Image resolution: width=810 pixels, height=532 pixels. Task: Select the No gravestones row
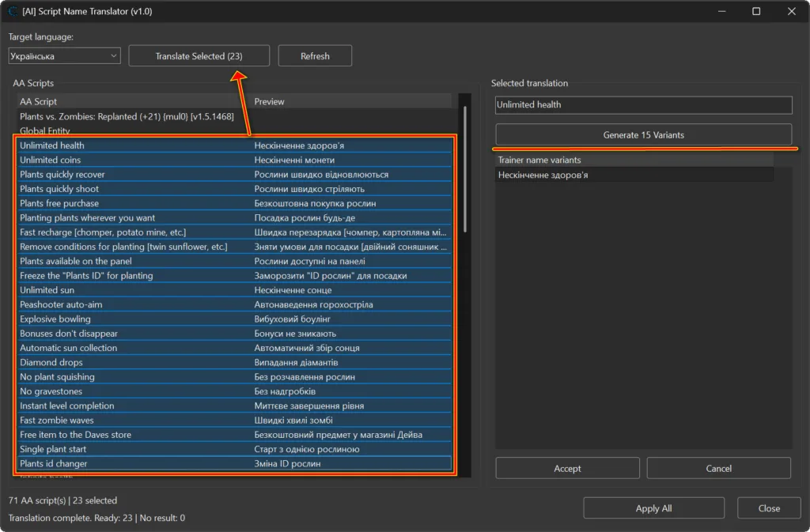click(234, 391)
